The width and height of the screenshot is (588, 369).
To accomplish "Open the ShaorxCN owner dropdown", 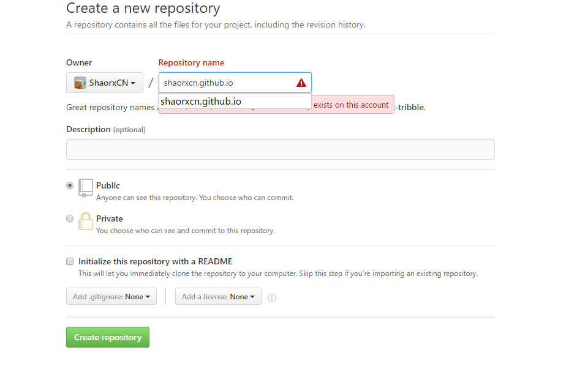I will coord(105,83).
